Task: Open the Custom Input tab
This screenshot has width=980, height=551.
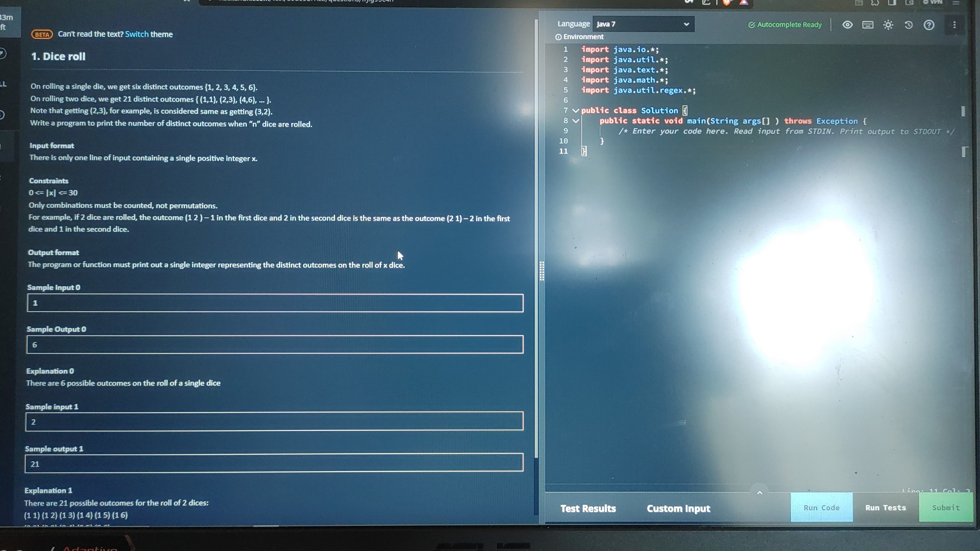Action: tap(678, 508)
